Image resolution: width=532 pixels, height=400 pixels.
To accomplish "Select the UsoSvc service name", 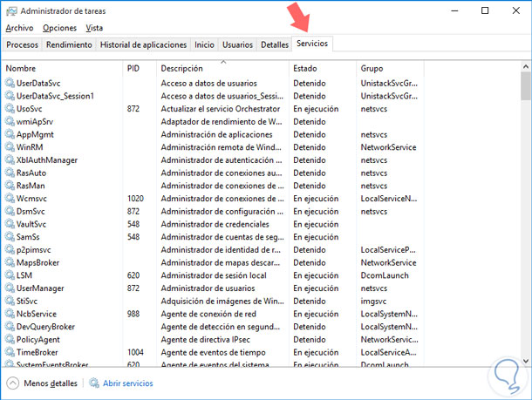I will 29,108.
